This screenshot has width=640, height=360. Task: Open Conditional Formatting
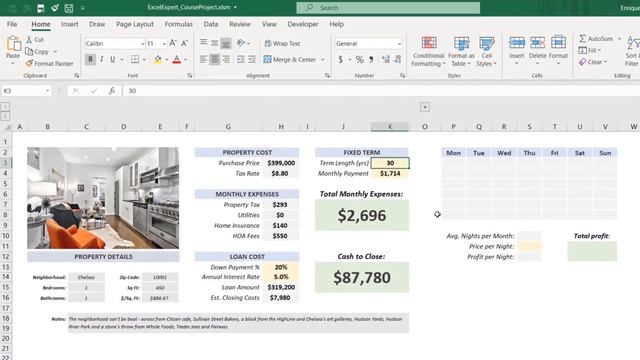(428, 51)
